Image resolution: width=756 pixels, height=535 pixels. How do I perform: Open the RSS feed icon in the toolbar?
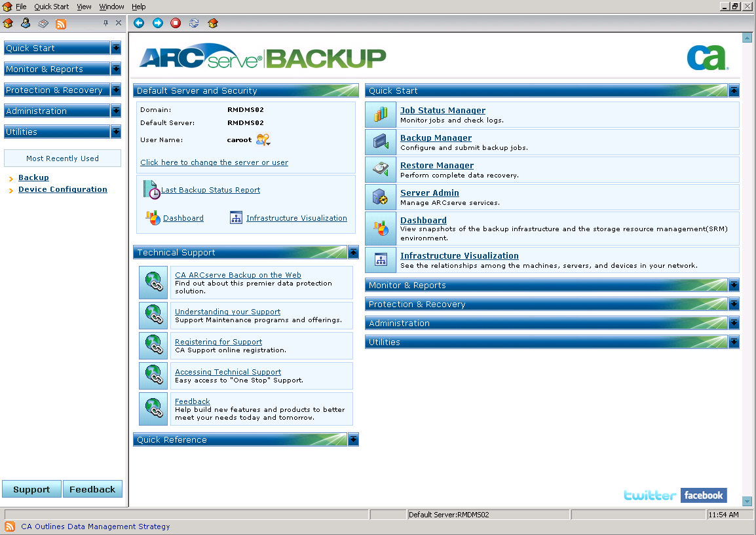point(60,24)
